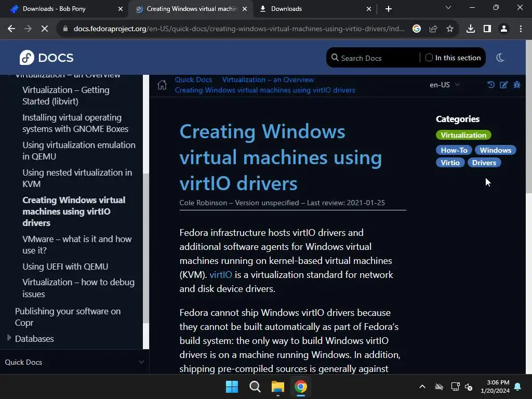
Task: Open Using nested virtualization in KVM
Action: (77, 178)
